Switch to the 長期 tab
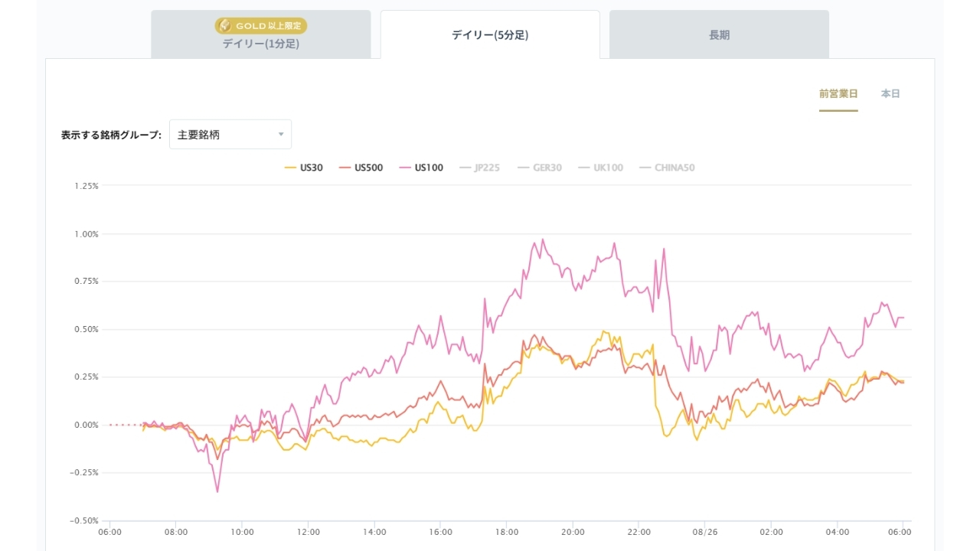This screenshot has width=980, height=551. pos(719,34)
